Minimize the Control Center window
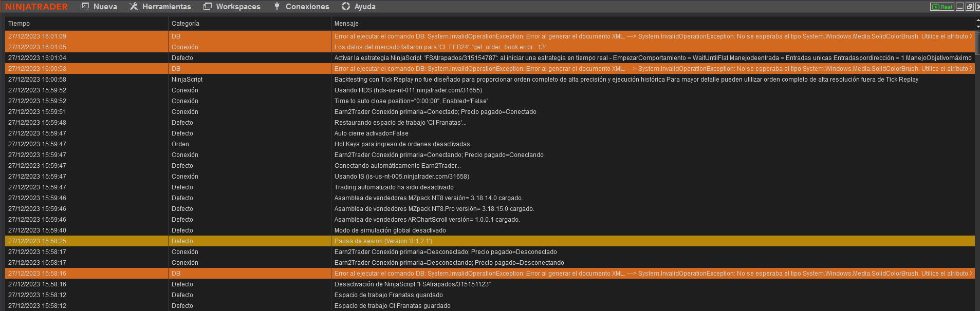Image resolution: width=980 pixels, height=311 pixels. coord(959,7)
